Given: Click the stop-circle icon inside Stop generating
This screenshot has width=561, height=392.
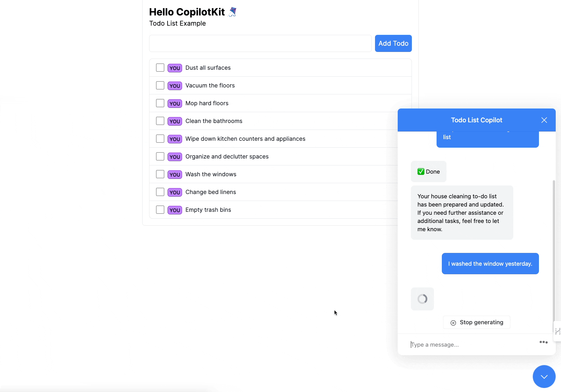Looking at the screenshot, I should click(453, 322).
